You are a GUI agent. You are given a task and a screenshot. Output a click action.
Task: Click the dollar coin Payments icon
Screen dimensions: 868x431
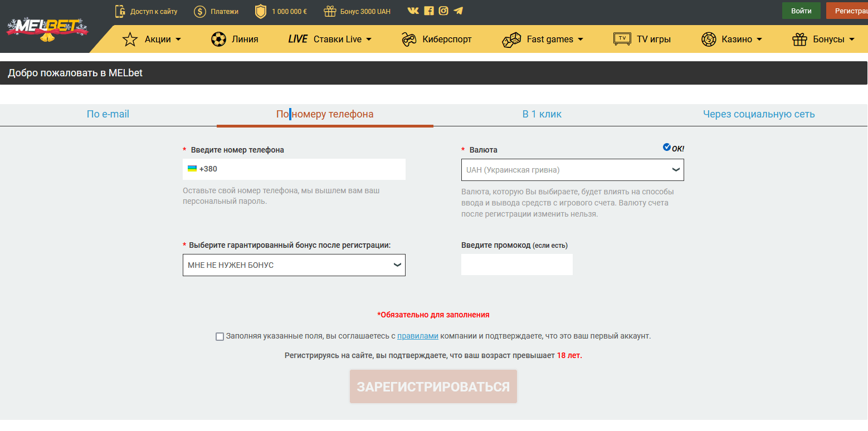click(200, 11)
